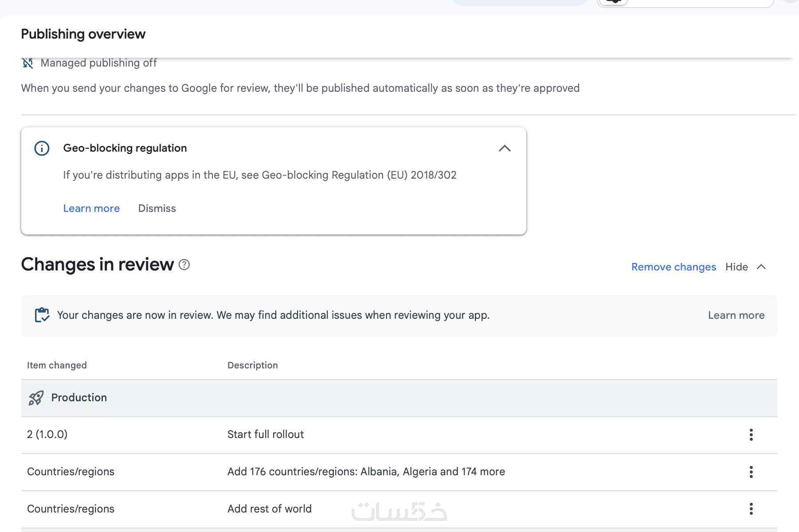The width and height of the screenshot is (799, 532).
Task: Click the Geo-blocking info icon
Action: click(42, 148)
